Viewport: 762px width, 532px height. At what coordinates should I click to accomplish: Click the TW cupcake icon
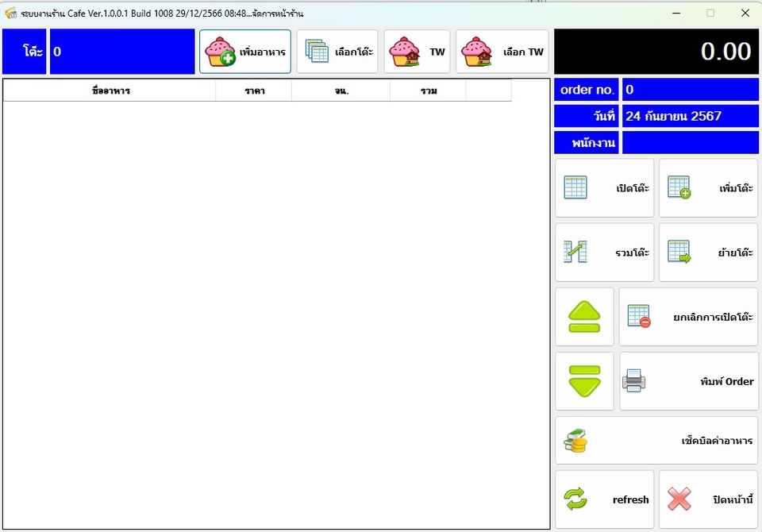tap(406, 49)
